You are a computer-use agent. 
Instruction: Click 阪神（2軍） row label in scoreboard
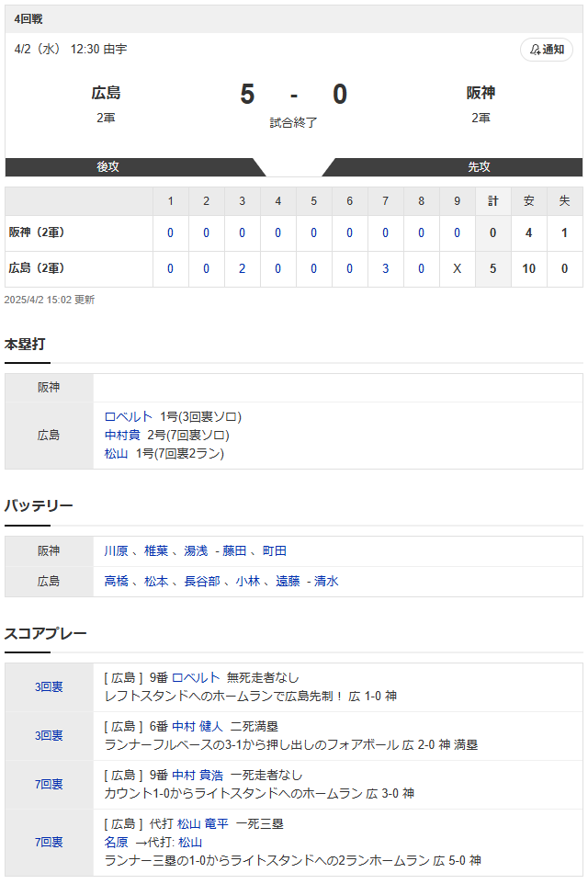click(x=36, y=232)
